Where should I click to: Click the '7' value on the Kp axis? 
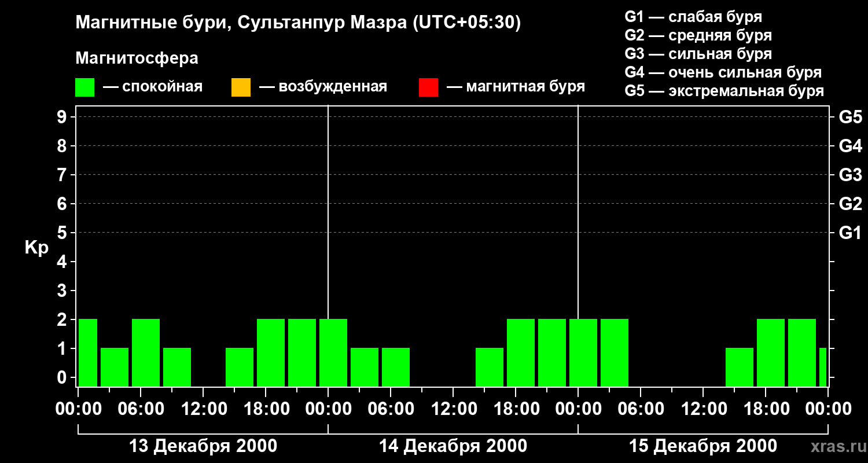pyautogui.click(x=63, y=175)
